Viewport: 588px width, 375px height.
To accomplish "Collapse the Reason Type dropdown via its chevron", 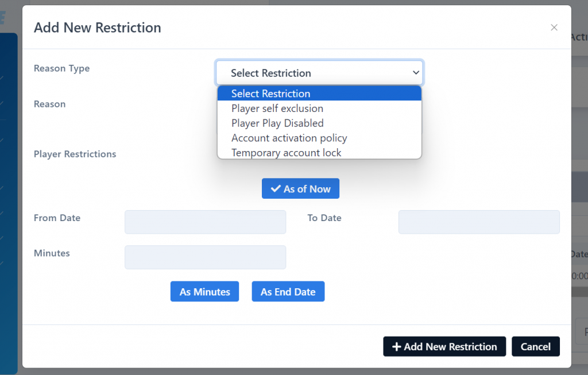I will [x=416, y=73].
